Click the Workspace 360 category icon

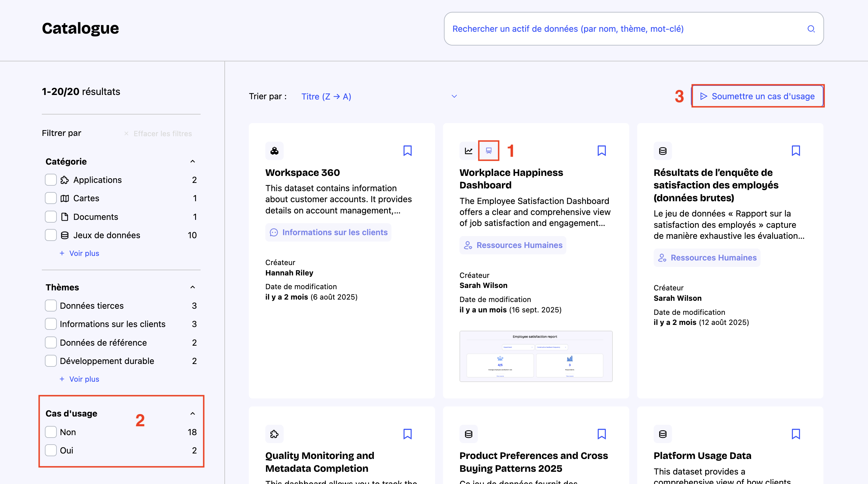(274, 151)
